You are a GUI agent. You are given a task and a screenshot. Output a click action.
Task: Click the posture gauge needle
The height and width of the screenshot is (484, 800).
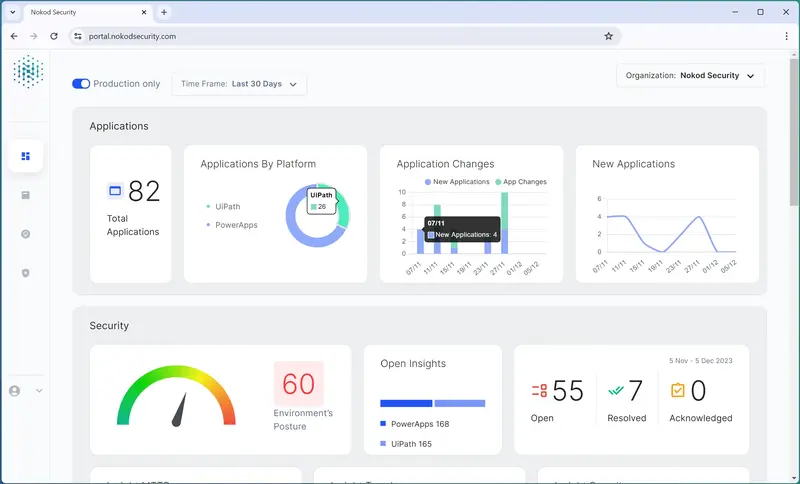click(180, 410)
